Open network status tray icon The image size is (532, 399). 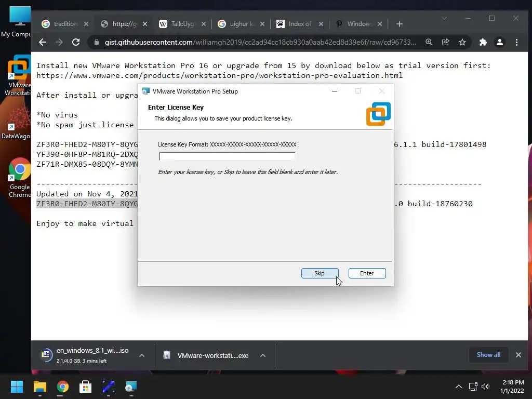[x=473, y=387]
